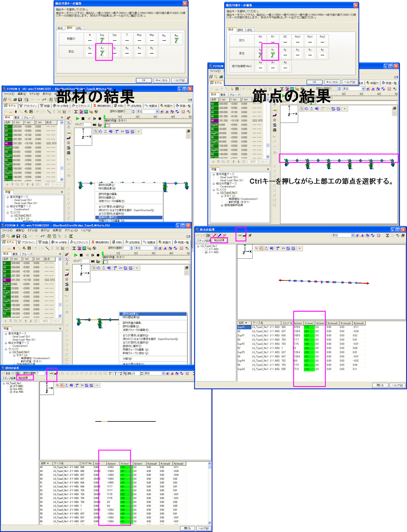Collapse ランリスト in lower FRAME window

pos(6,349)
